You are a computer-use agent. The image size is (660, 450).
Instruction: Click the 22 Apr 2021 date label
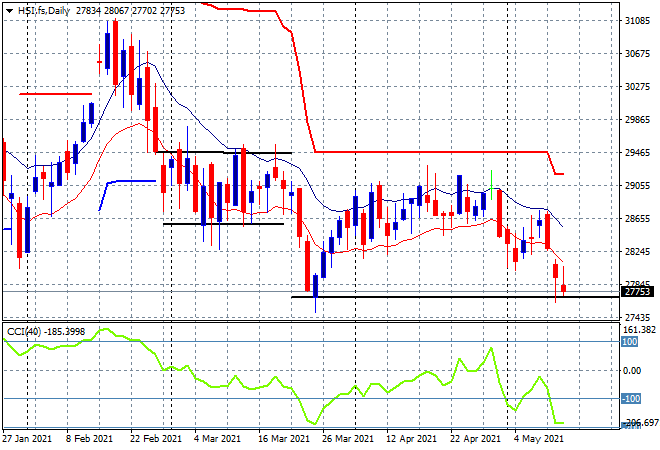pyautogui.click(x=475, y=439)
